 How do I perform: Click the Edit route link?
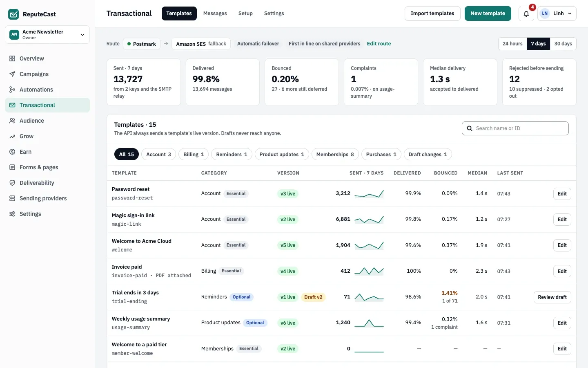point(379,44)
